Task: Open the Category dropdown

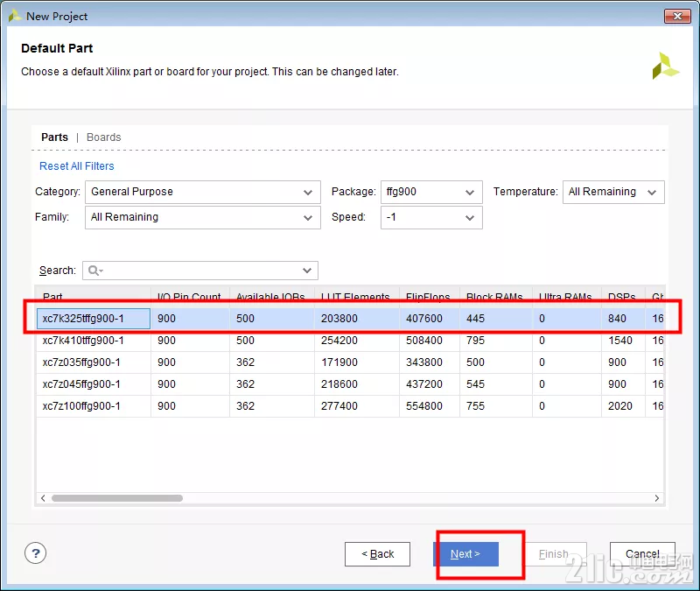Action: click(x=203, y=192)
